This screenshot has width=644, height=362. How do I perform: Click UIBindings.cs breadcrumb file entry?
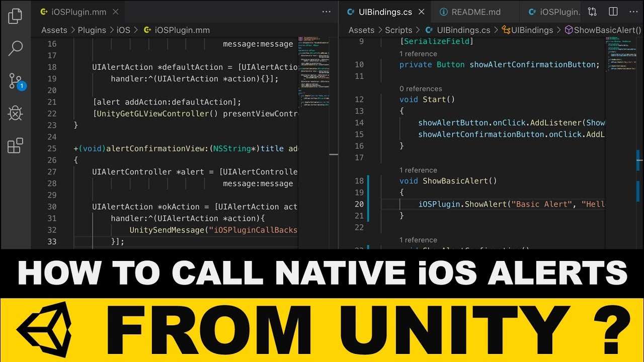[458, 30]
